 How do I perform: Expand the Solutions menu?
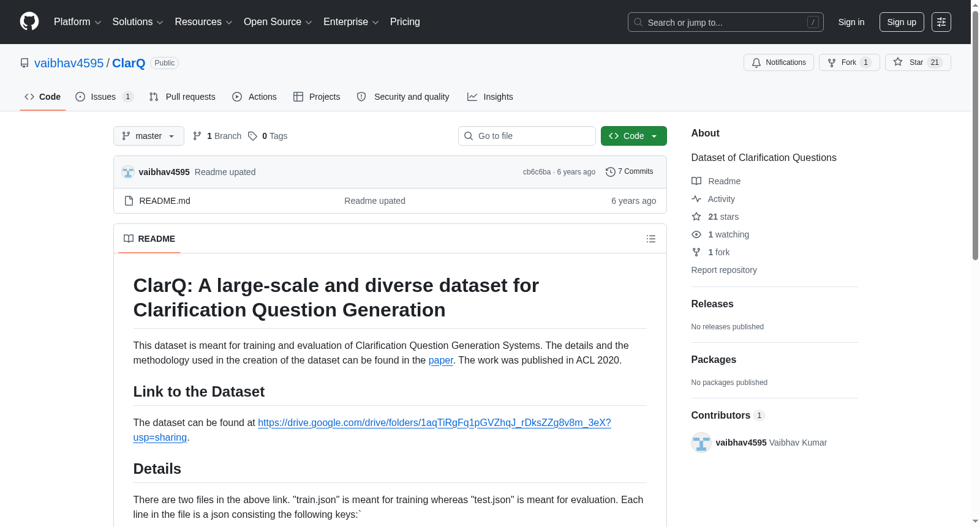(x=138, y=22)
